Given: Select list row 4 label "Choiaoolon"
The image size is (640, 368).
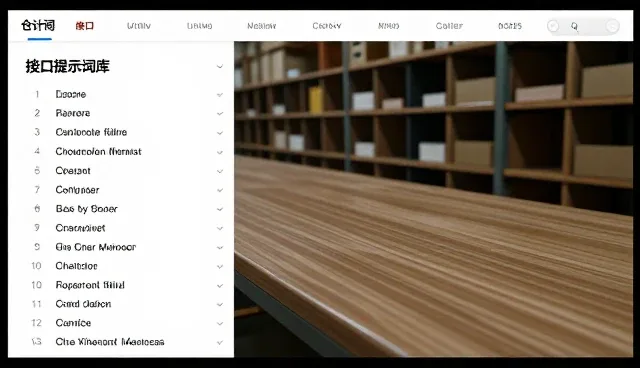Looking at the screenshot, I should pyautogui.click(x=98, y=151).
